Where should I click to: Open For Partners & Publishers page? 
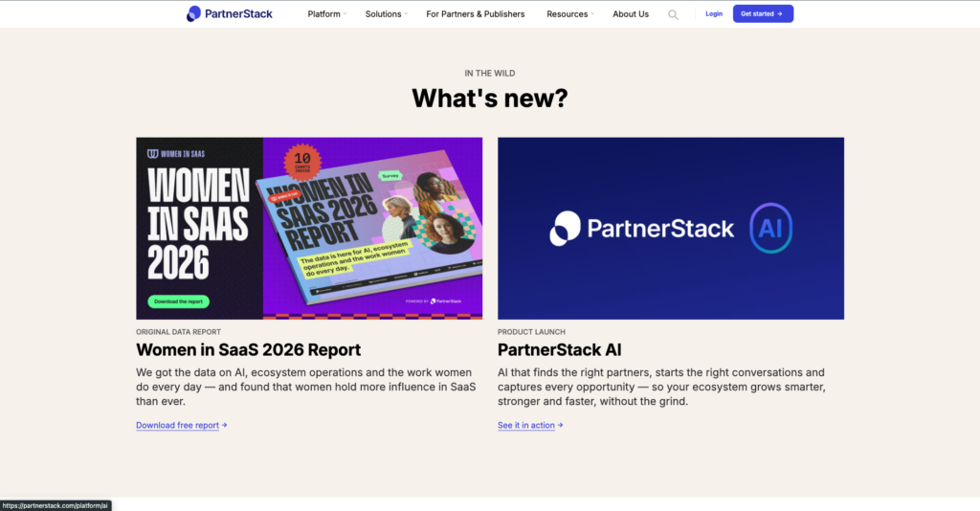click(475, 13)
